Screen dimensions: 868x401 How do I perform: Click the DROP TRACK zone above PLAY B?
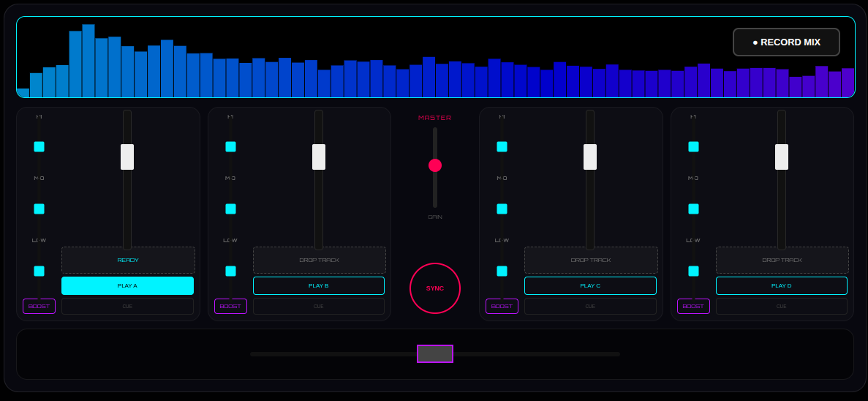pos(320,261)
